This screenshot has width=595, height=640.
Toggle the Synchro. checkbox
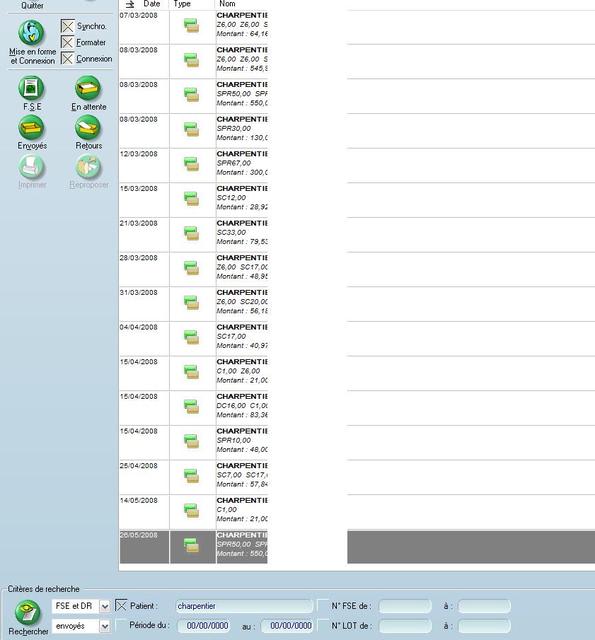tap(67, 26)
